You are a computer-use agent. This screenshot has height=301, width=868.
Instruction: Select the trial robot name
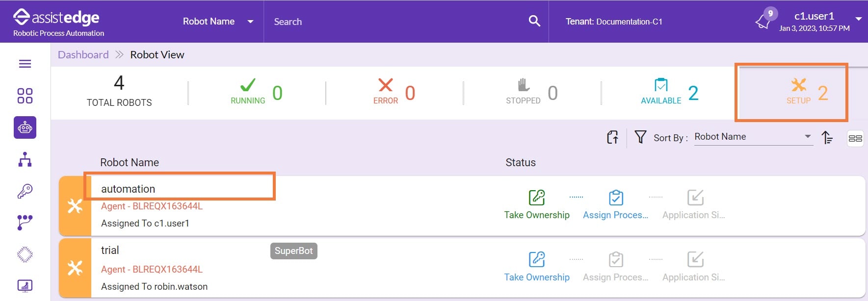tap(110, 251)
